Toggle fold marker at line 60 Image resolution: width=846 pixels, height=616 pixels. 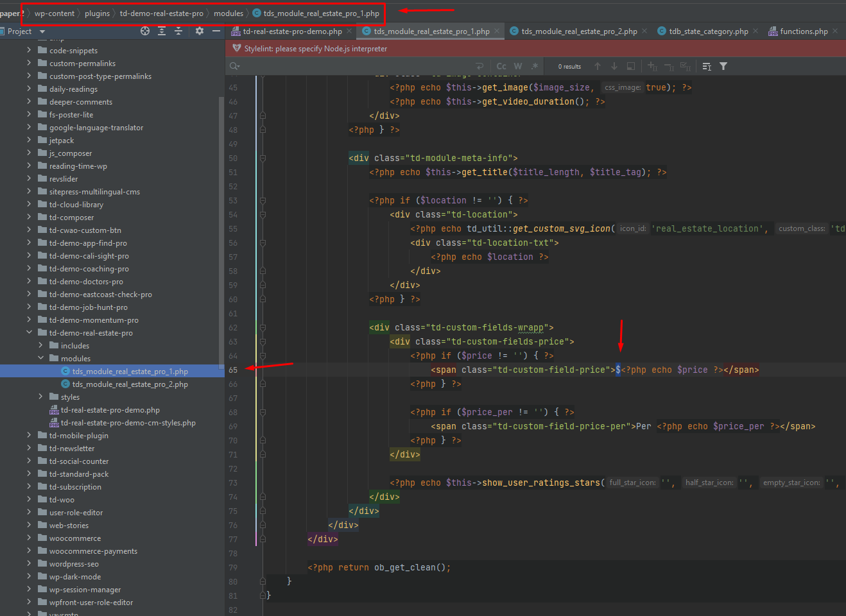click(x=263, y=299)
